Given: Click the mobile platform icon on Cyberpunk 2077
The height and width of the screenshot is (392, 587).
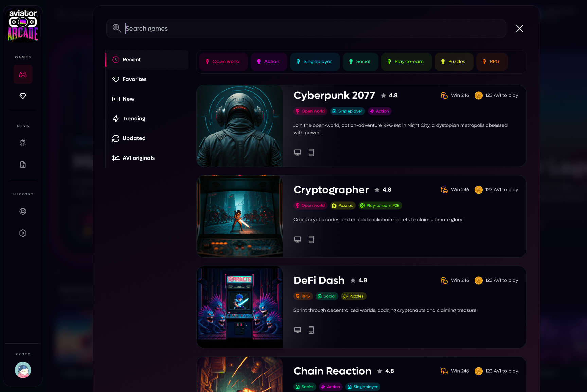Looking at the screenshot, I should pos(311,153).
